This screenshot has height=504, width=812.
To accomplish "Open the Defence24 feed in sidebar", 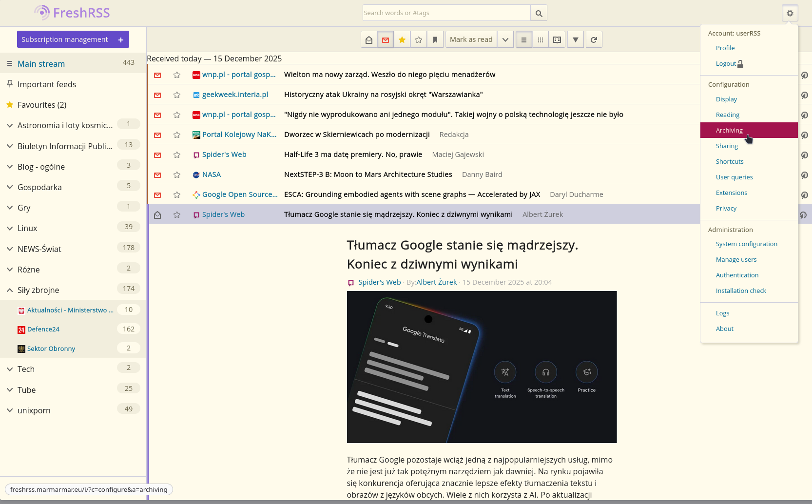I will point(43,329).
